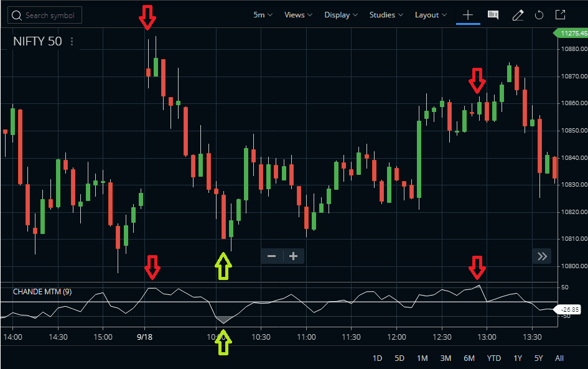588x369 pixels.
Task: Jump to latest with double-chevron button
Action: (x=542, y=256)
